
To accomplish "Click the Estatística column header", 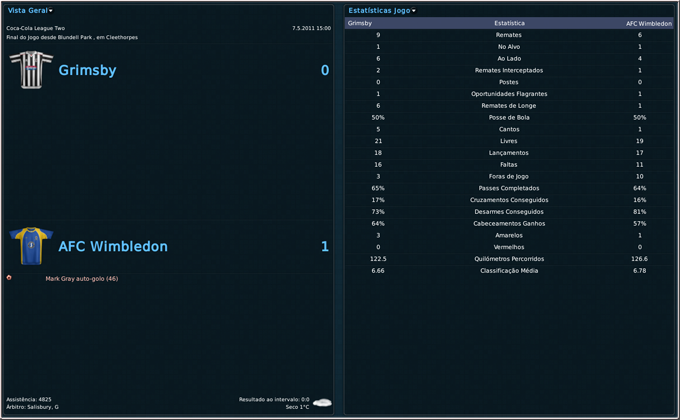I will click(x=508, y=23).
